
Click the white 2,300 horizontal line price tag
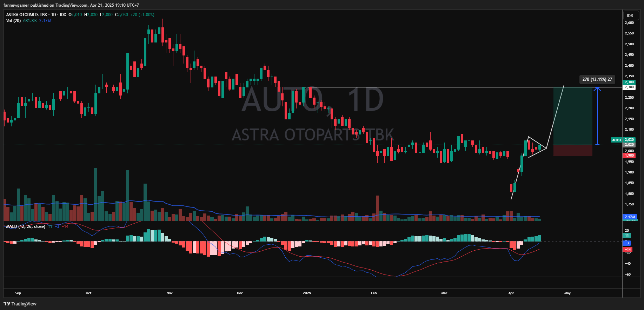tap(629, 87)
